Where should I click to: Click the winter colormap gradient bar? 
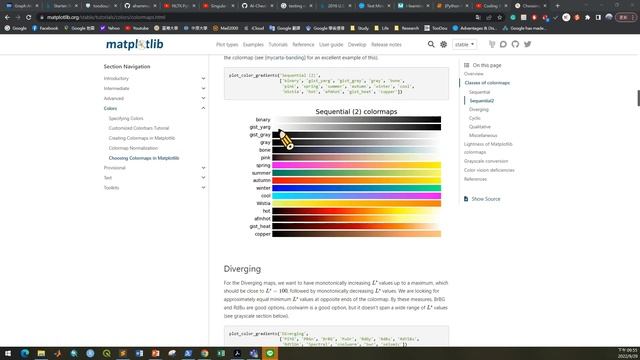pyautogui.click(x=356, y=188)
